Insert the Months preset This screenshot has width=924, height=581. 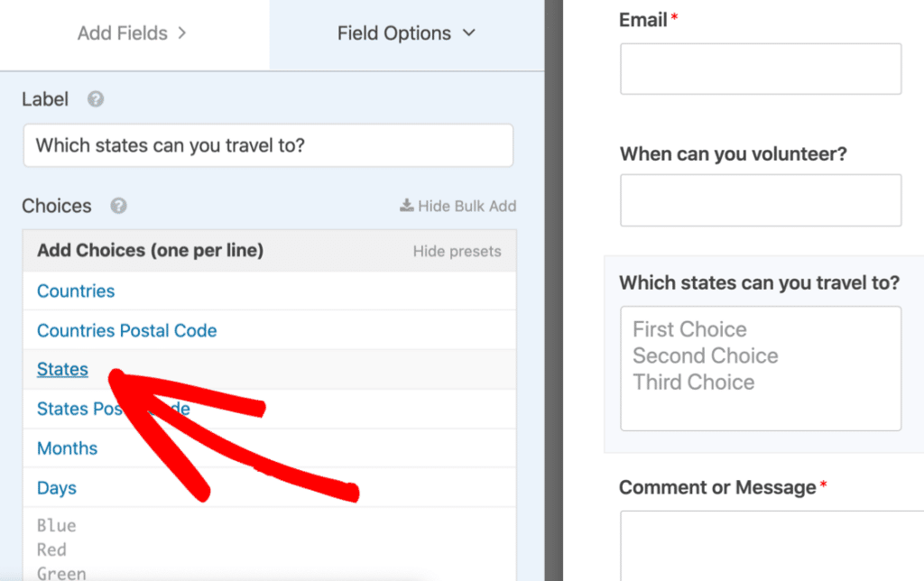point(67,447)
